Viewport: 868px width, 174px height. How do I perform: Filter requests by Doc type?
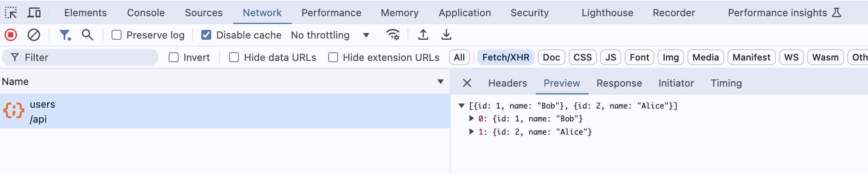(x=551, y=57)
